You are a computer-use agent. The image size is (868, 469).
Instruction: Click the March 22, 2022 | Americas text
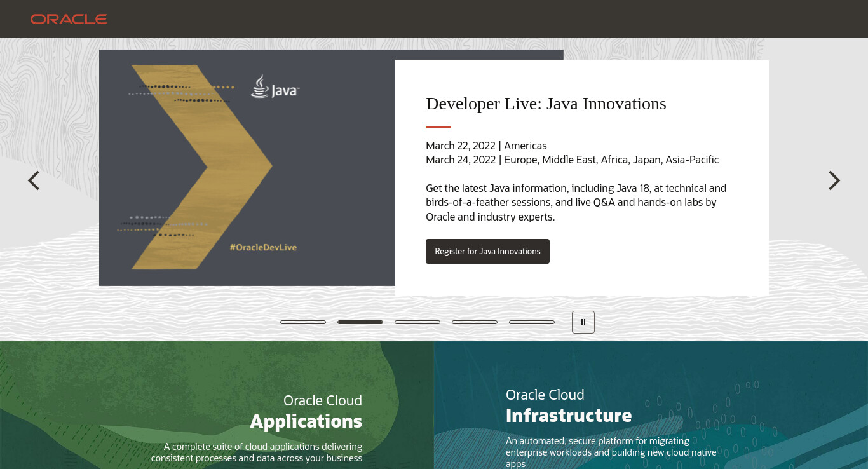point(486,146)
